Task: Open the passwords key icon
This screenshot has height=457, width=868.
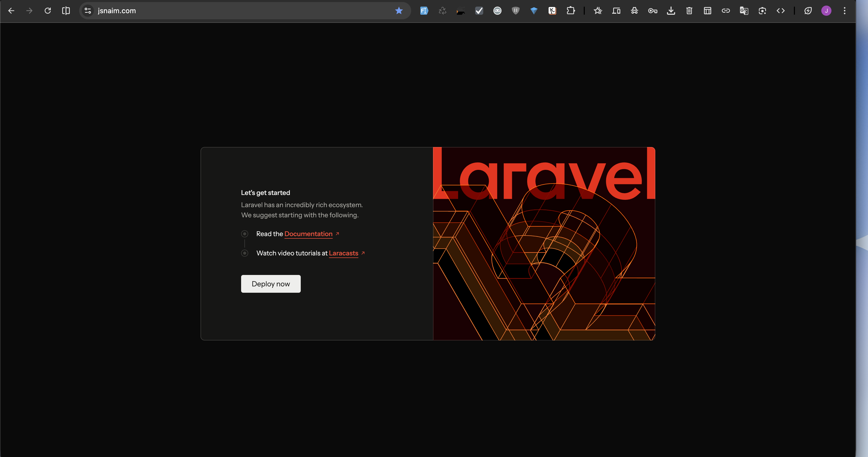Action: click(653, 11)
